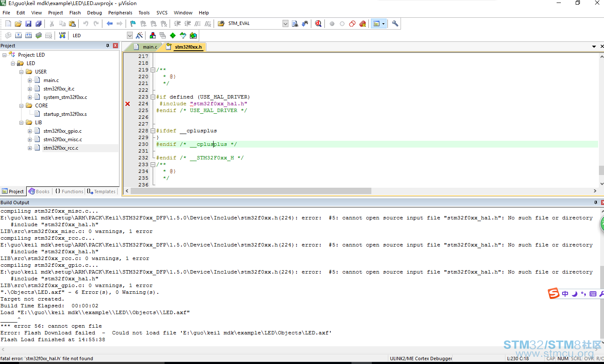Click the Save All icon
This screenshot has height=364, width=604.
pos(38,24)
